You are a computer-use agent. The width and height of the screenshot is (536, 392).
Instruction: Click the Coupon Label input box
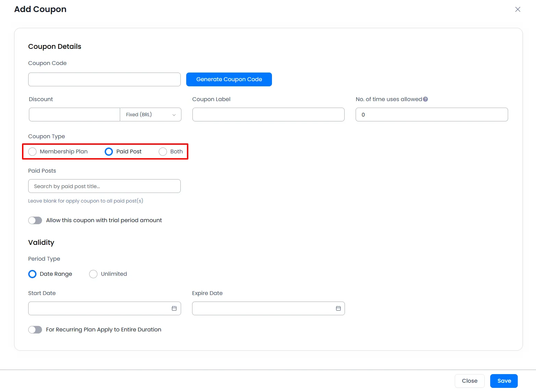268,115
